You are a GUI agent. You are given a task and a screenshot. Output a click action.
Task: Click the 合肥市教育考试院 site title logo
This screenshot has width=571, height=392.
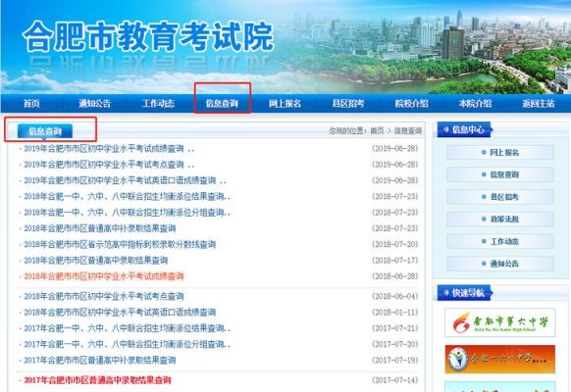pyautogui.click(x=148, y=36)
